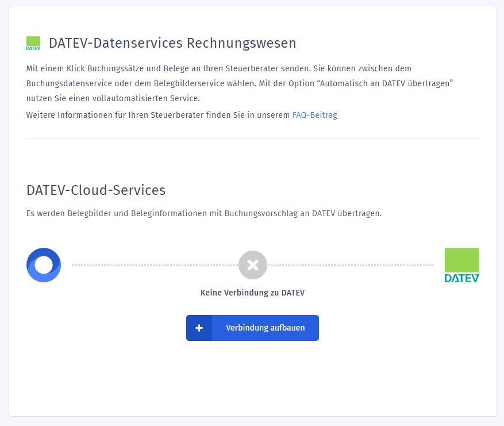The height and width of the screenshot is (426, 504).
Task: Click the blue ring at the left of the connection diagram
Action: point(43,265)
